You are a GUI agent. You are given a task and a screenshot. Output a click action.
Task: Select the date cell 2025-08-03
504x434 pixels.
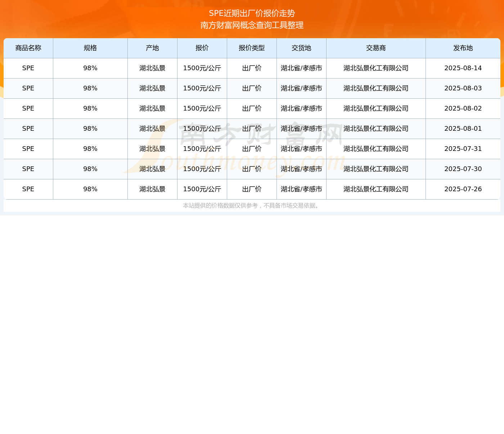463,88
